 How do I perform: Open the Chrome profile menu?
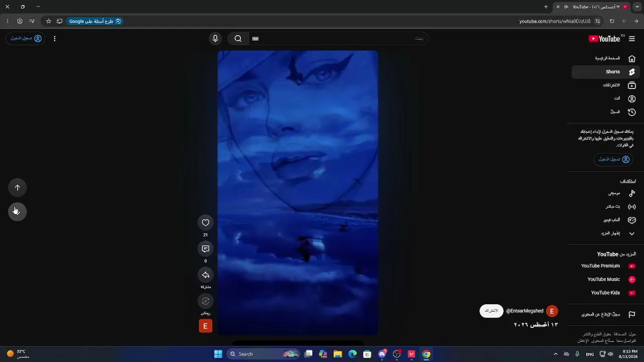(x=20, y=21)
